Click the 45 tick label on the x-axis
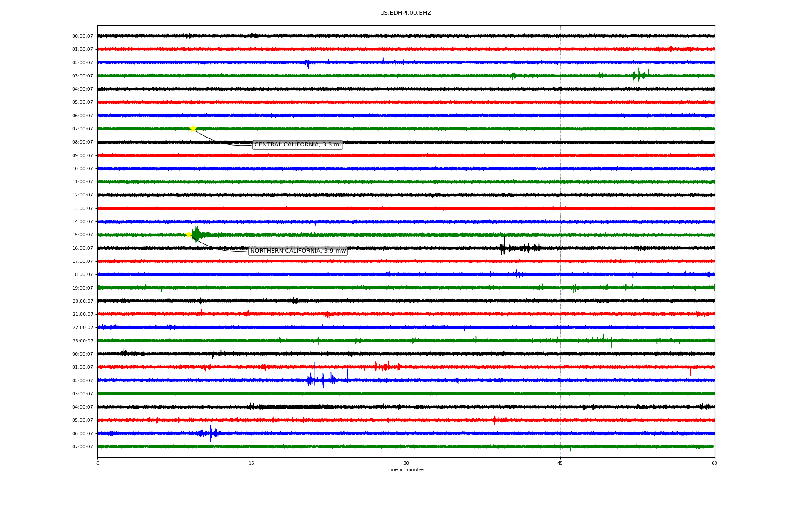 (560, 463)
